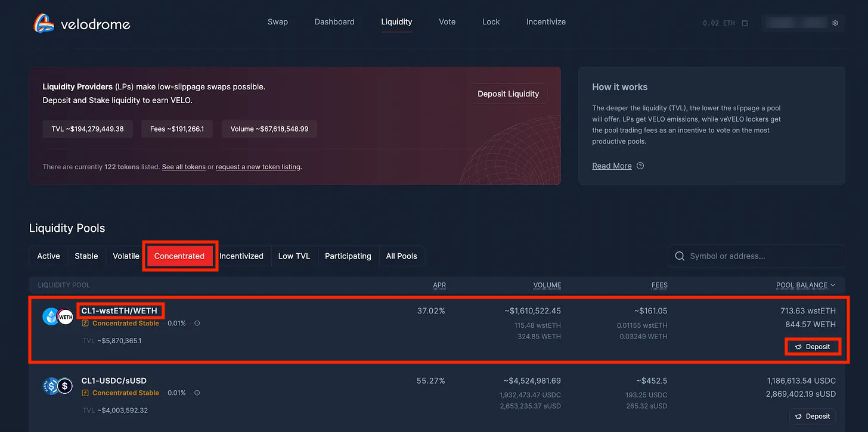The width and height of the screenshot is (868, 432).
Task: Click TVL ~$5,870,365.1 under wstETH/WETH
Action: pyautogui.click(x=112, y=341)
